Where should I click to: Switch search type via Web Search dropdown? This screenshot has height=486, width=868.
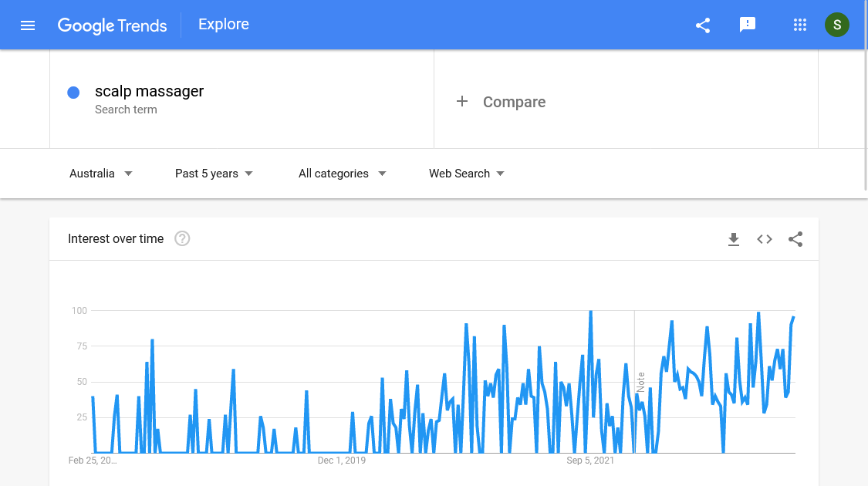point(466,174)
